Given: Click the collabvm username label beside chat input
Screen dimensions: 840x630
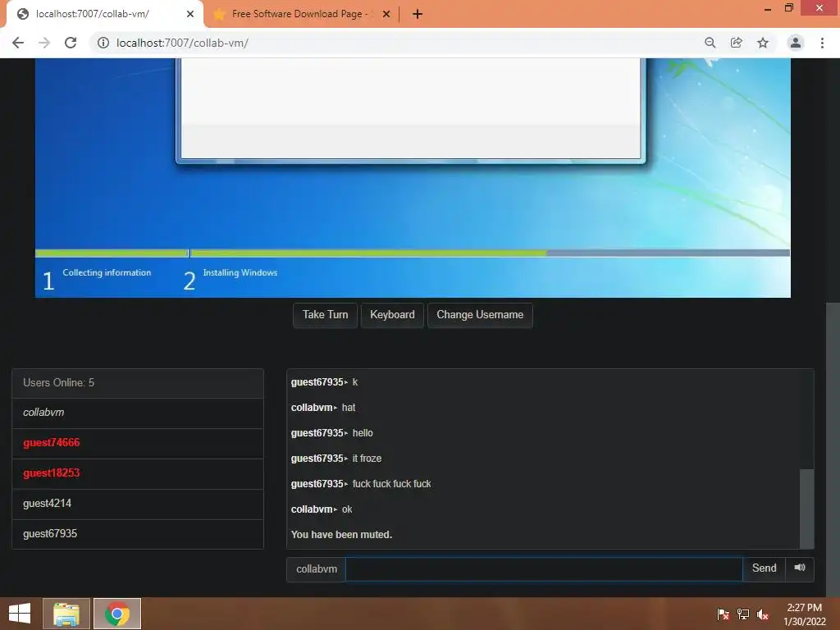Looking at the screenshot, I should coord(317,569).
